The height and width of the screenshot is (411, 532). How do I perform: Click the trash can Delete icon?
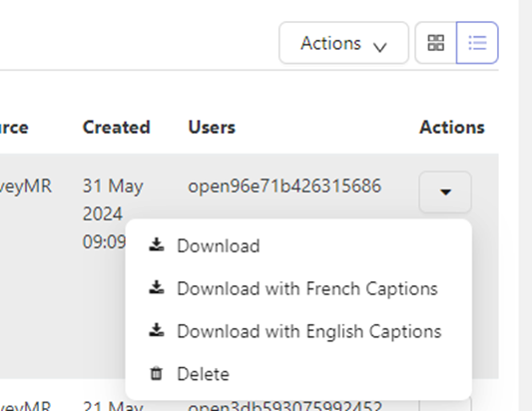click(156, 373)
